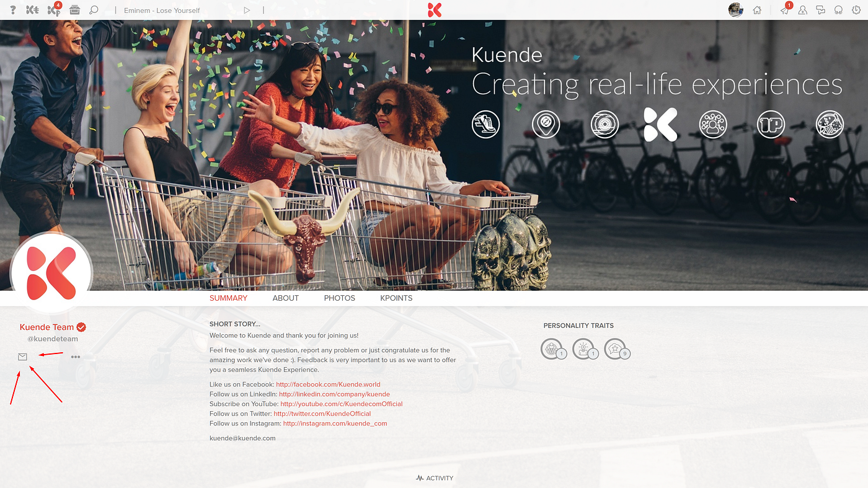Open the settings gear icon
868x488 pixels.
tap(856, 10)
